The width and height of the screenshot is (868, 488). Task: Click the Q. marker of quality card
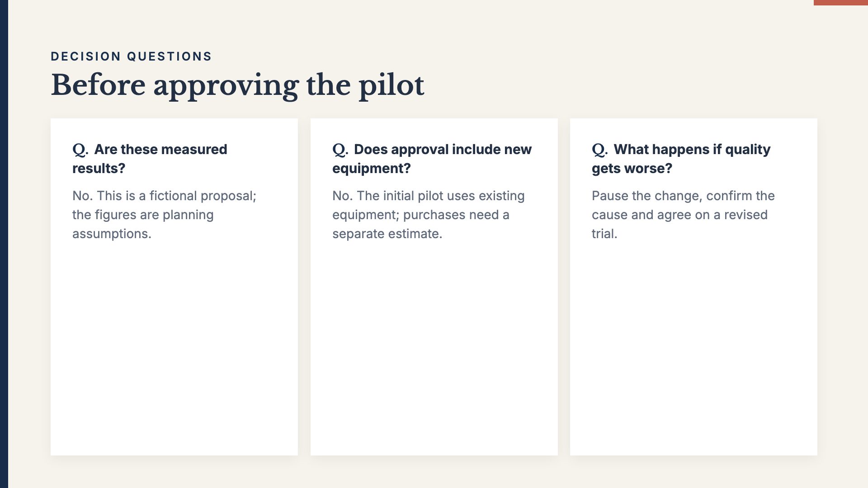click(x=600, y=150)
